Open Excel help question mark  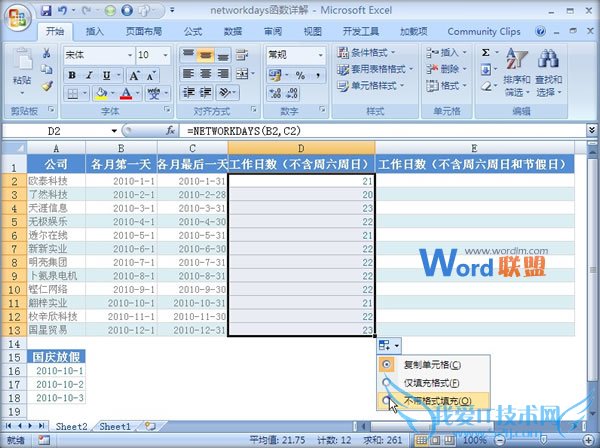pos(540,31)
